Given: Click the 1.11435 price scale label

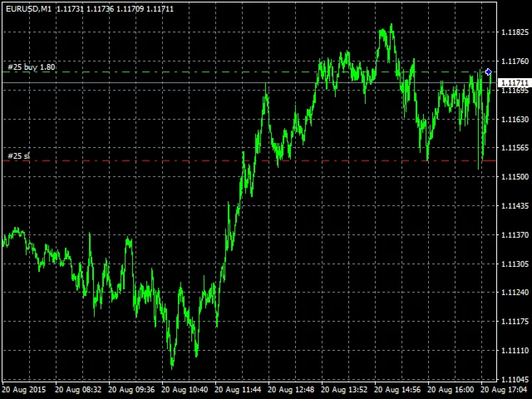Looking at the screenshot, I should (515, 205).
